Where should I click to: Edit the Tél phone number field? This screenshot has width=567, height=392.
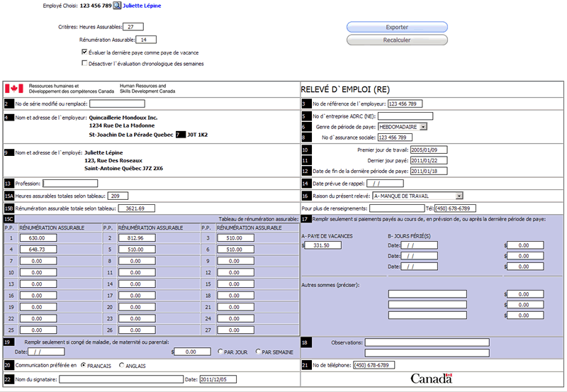455,208
